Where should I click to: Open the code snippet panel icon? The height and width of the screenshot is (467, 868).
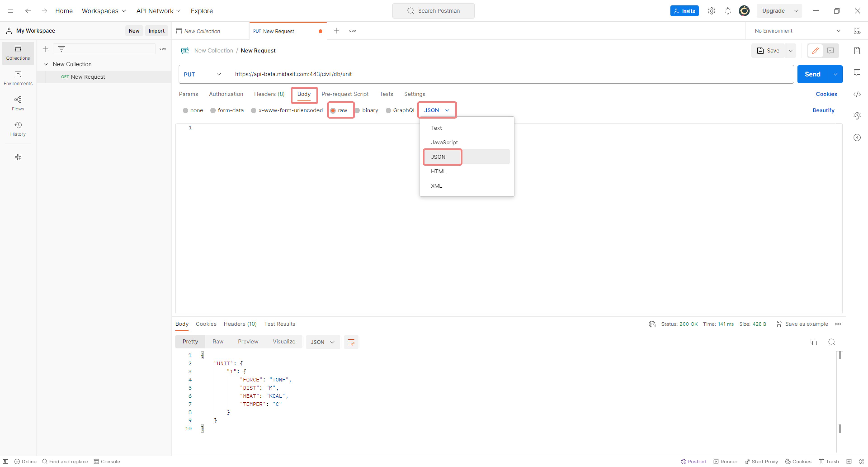[857, 94]
